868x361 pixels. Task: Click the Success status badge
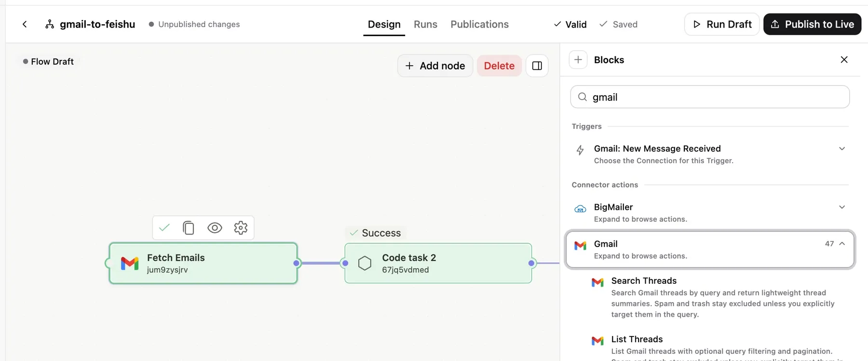pos(376,233)
